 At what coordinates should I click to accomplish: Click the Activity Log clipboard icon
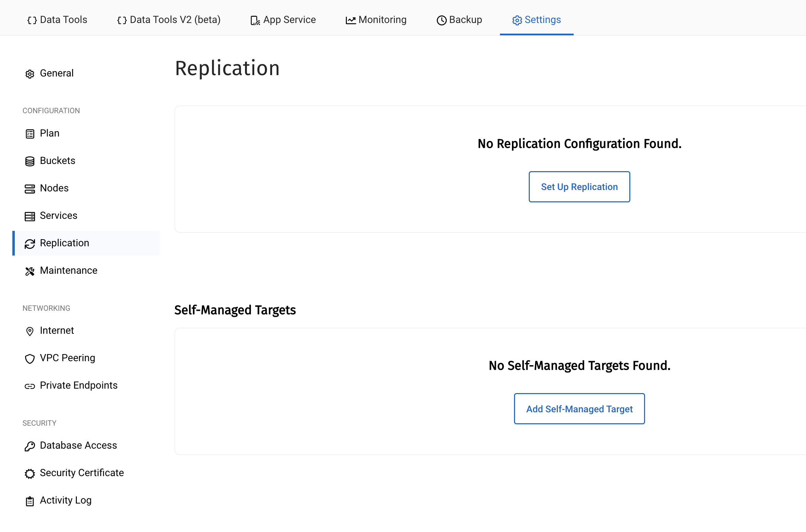30,501
